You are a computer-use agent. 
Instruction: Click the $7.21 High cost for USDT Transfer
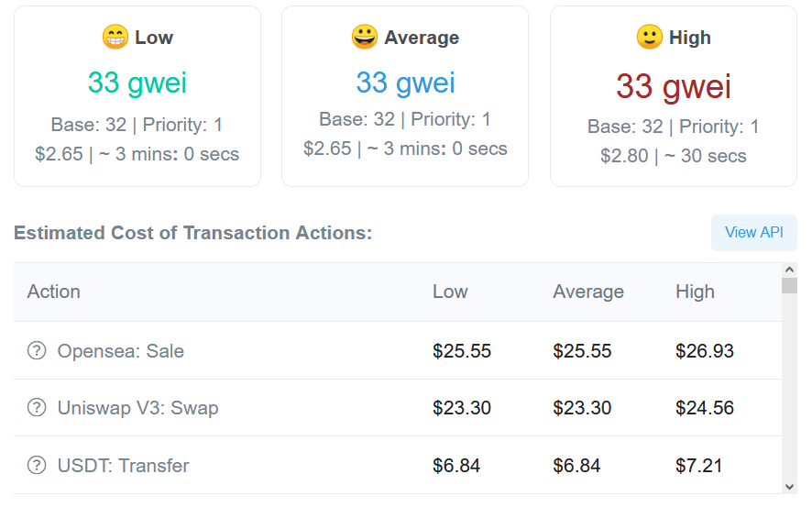click(x=698, y=466)
